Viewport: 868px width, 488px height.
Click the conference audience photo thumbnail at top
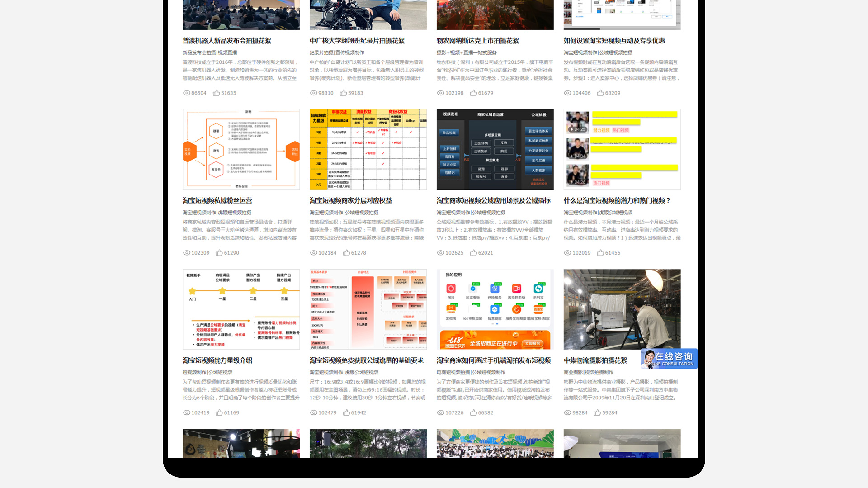point(241,15)
